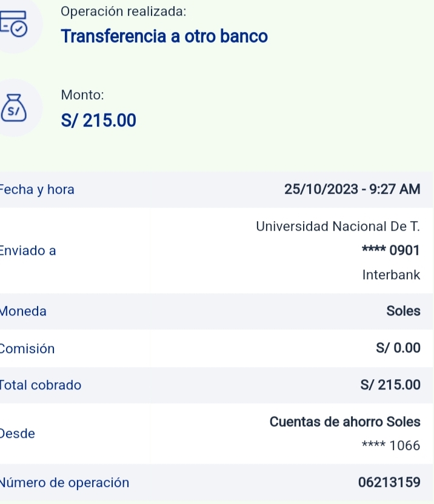Click the "Fecha y hora" label

(38, 190)
